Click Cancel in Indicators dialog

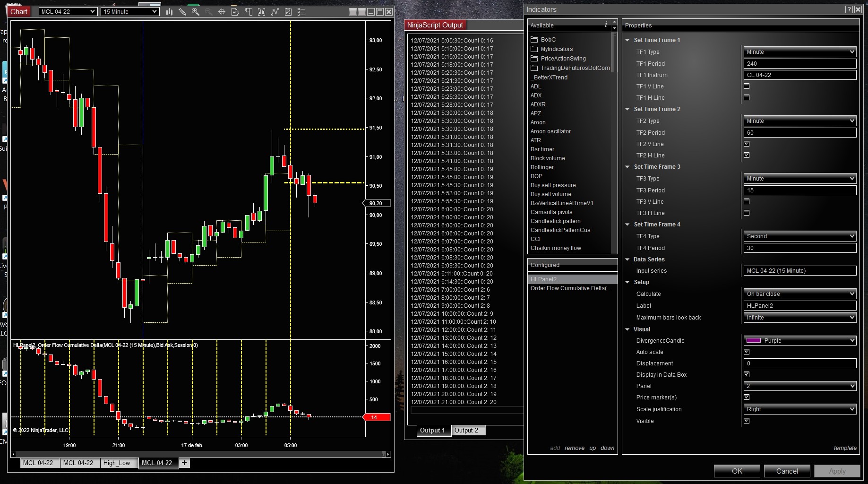[x=787, y=471]
